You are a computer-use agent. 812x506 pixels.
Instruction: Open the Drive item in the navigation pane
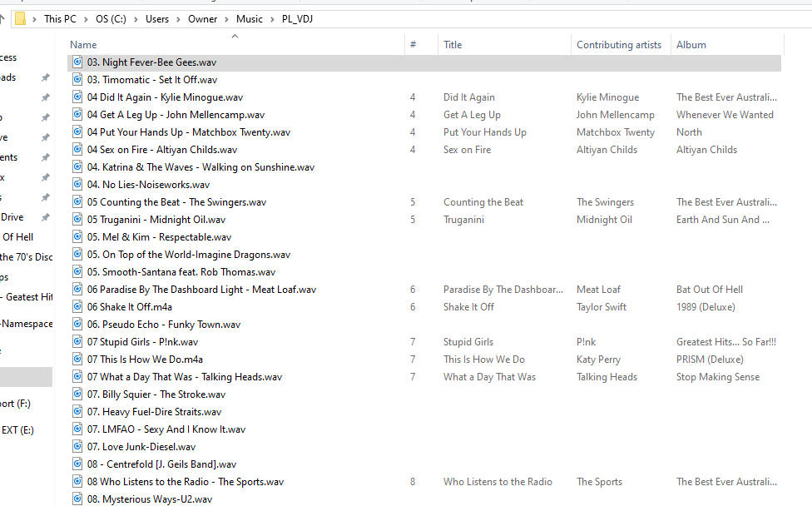12,217
